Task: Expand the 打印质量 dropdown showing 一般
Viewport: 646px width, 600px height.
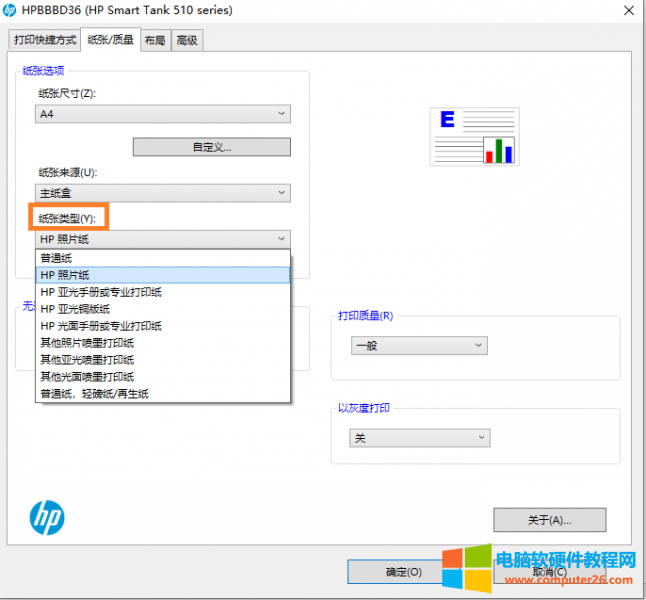Action: click(x=478, y=345)
